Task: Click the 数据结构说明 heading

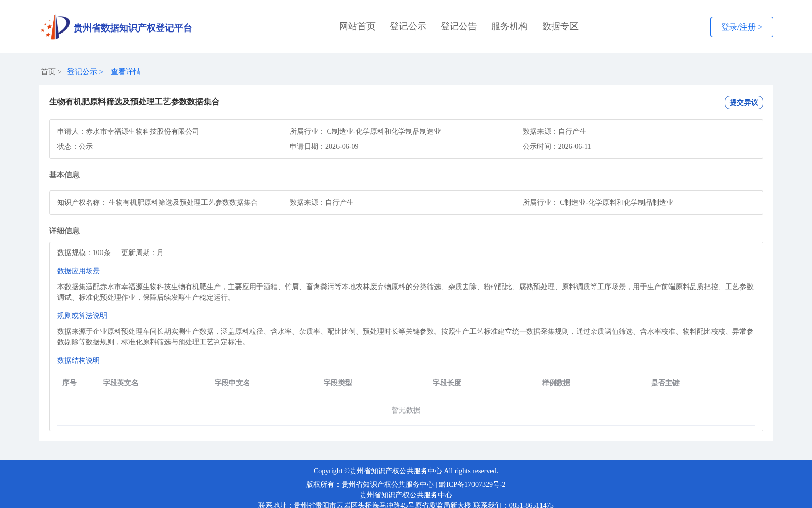Action: tap(79, 360)
